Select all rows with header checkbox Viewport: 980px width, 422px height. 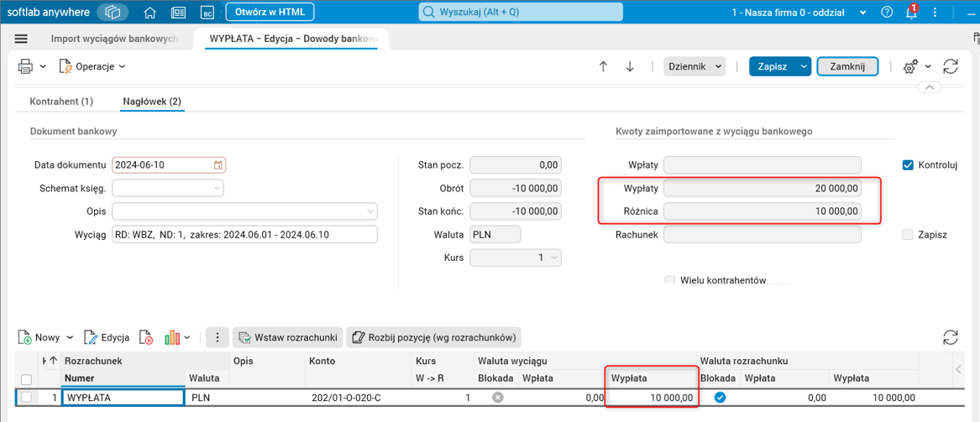[27, 379]
